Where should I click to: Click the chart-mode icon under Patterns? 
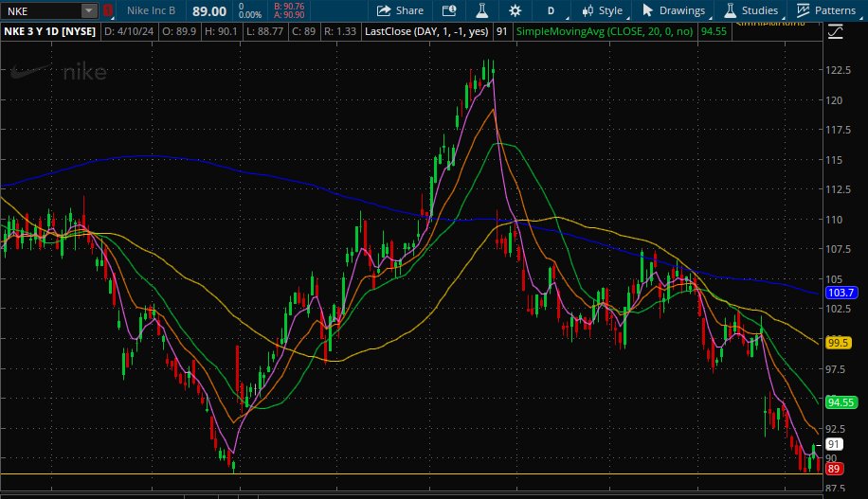click(836, 32)
